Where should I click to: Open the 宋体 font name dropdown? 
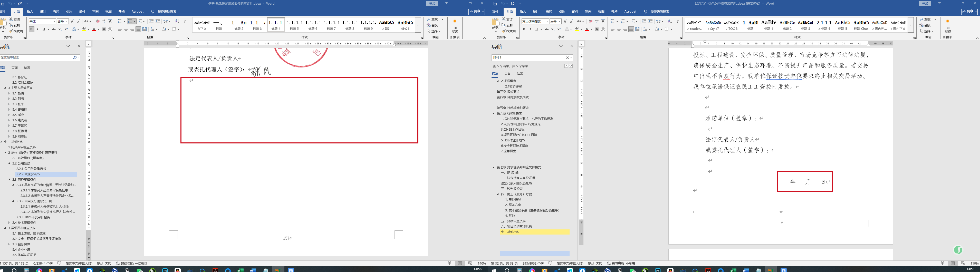(x=54, y=21)
